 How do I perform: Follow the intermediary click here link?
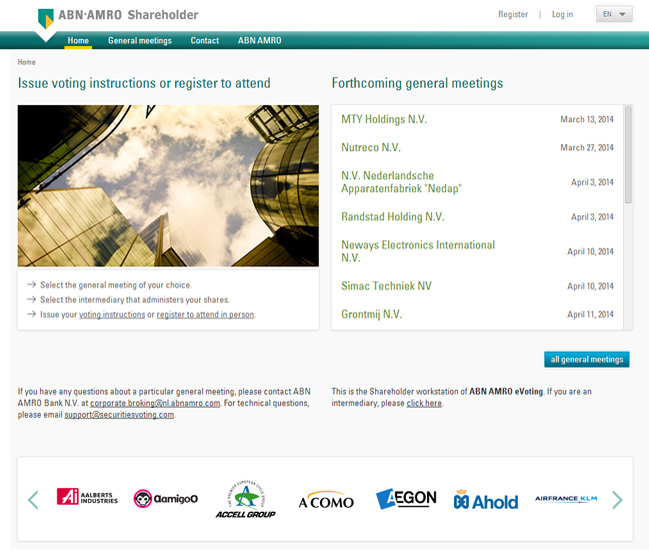(x=424, y=403)
